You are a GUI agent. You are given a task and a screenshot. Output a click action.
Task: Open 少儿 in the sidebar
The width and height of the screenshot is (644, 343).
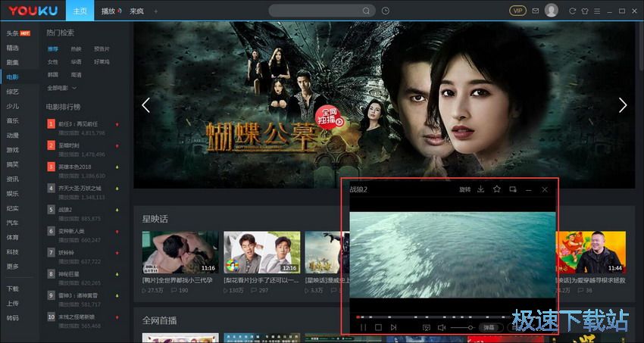(13, 106)
